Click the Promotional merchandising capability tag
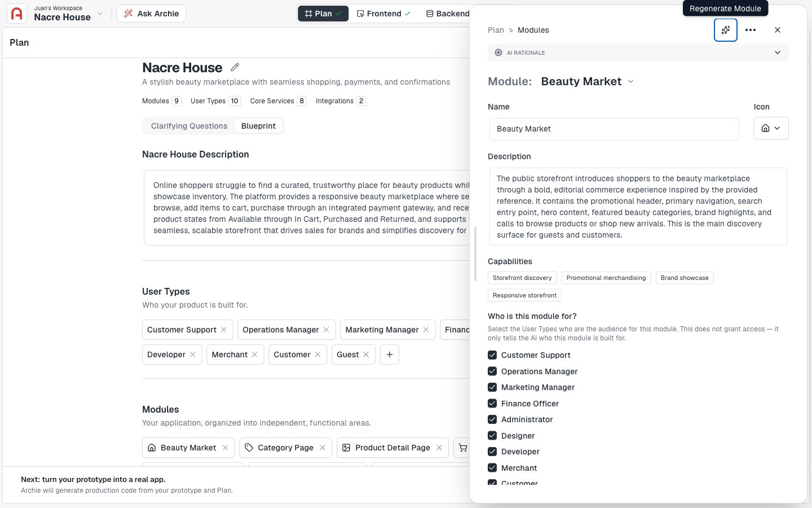 pos(606,278)
